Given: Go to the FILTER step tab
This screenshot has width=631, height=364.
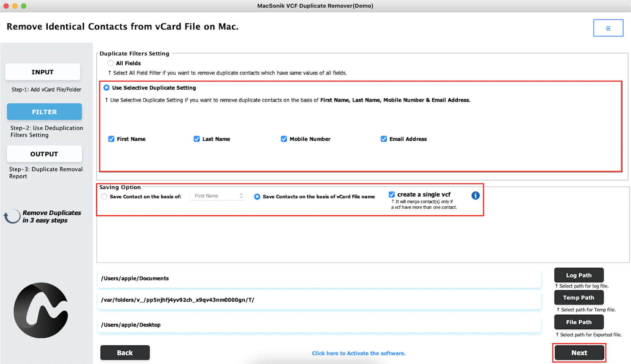Looking at the screenshot, I should pos(44,112).
